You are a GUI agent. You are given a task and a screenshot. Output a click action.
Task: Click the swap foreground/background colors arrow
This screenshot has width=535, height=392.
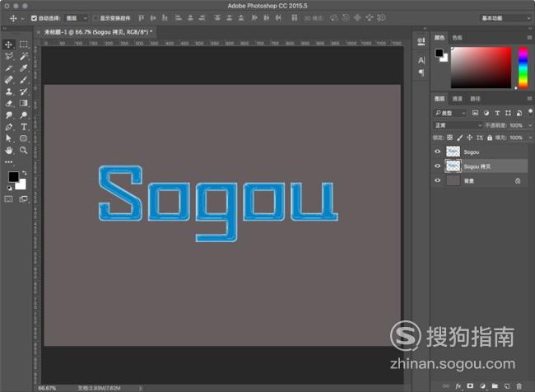point(24,173)
